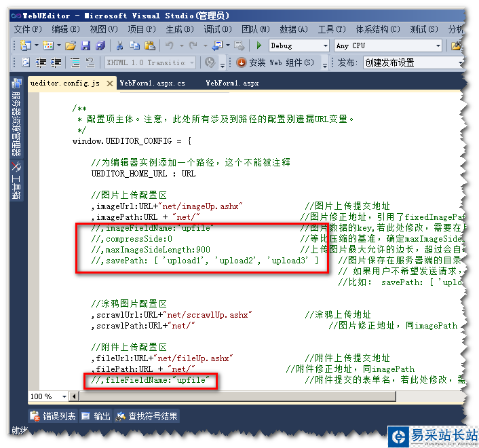Screen dimensions: 479x448
Task: Click the Output window icon at bottom
Action: pyautogui.click(x=86, y=416)
